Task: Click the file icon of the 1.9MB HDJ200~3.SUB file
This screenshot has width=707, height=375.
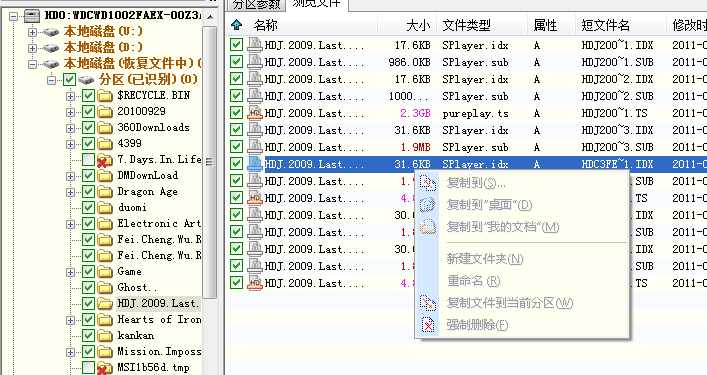Action: (x=255, y=147)
